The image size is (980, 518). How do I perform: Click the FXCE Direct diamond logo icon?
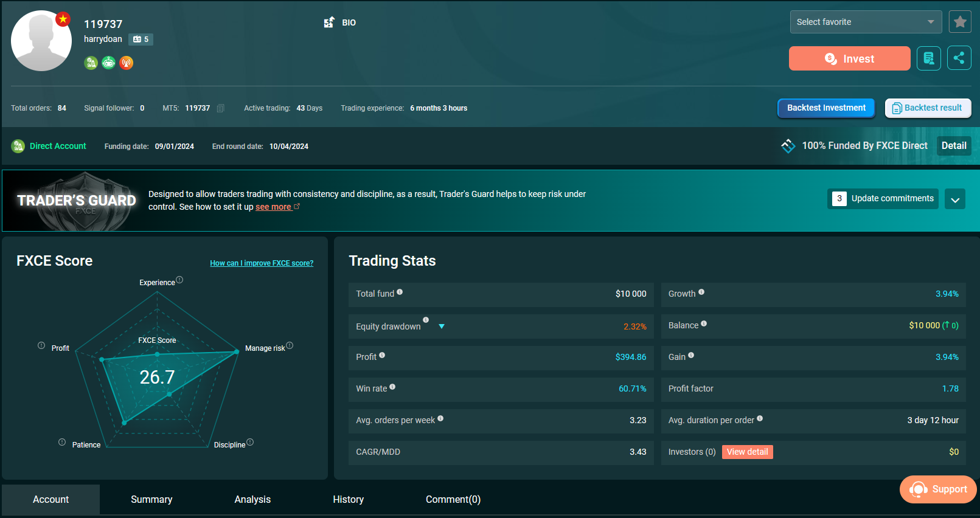(788, 146)
